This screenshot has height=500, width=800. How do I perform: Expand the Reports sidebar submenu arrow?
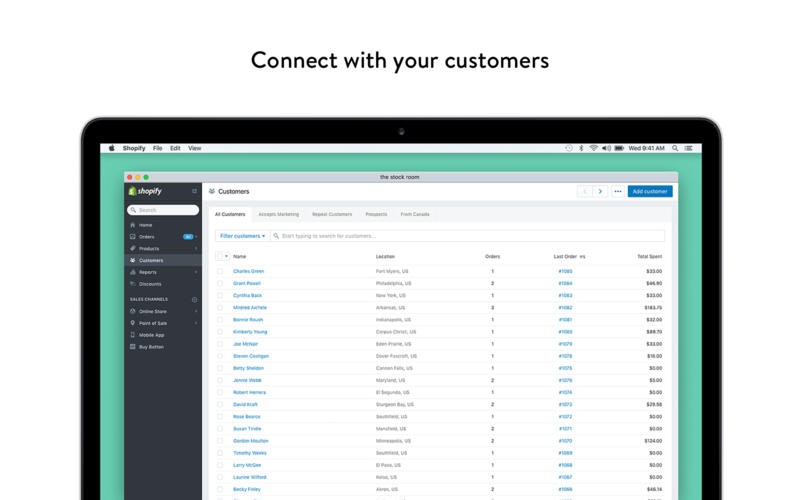[x=196, y=272]
